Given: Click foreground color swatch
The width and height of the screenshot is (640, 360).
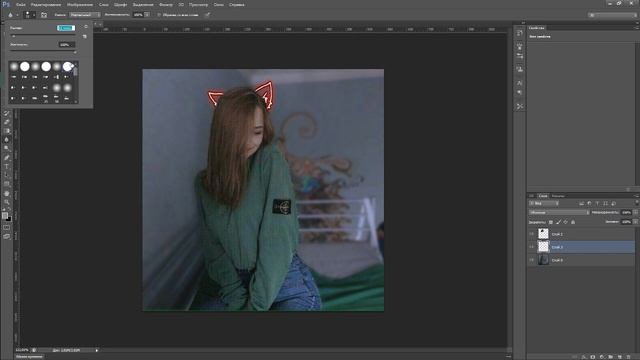Looking at the screenshot, I should tap(5, 216).
